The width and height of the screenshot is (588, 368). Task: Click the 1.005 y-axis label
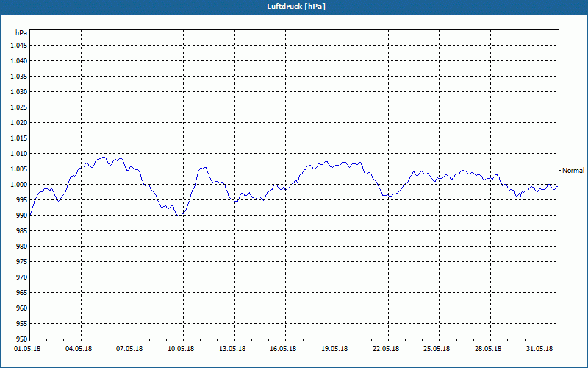click(x=19, y=169)
